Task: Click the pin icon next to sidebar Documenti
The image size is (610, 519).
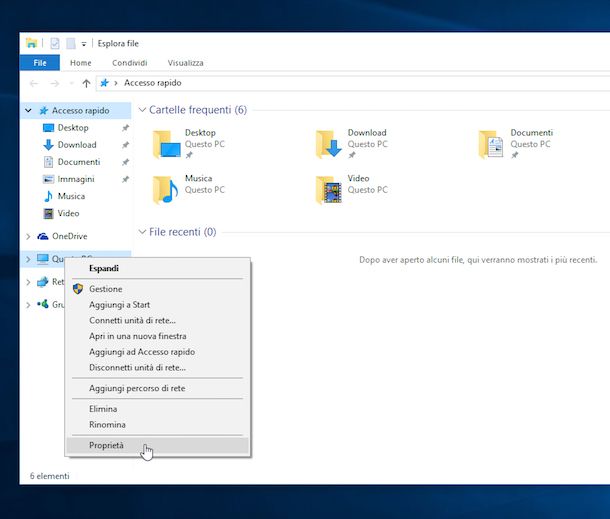Action: point(125,162)
